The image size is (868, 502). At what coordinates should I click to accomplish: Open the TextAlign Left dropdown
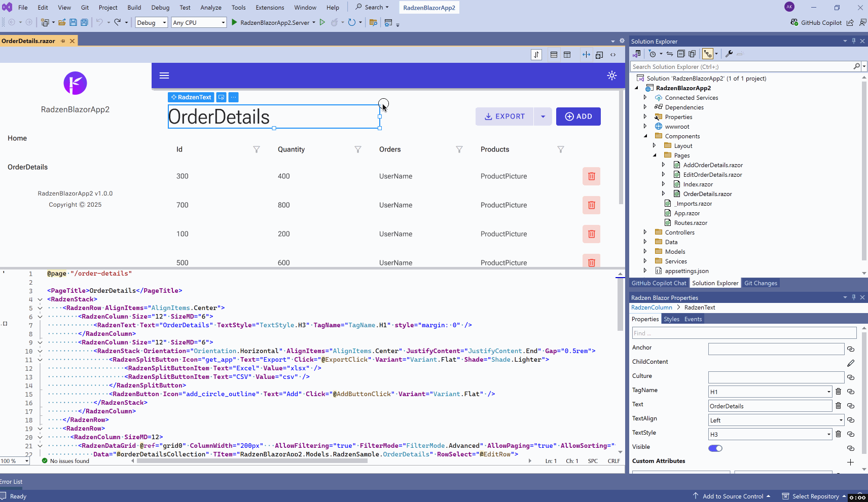pyautogui.click(x=841, y=420)
